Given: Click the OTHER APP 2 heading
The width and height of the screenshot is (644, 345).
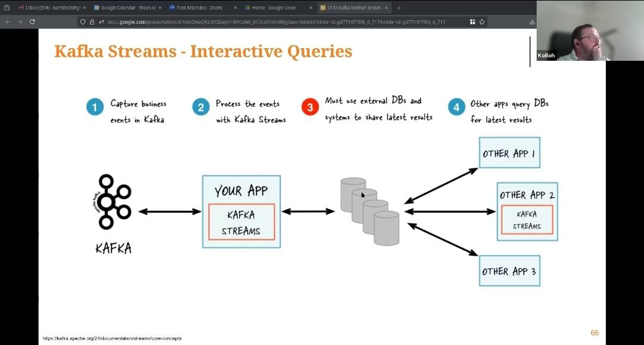Looking at the screenshot, I should coord(527,195).
